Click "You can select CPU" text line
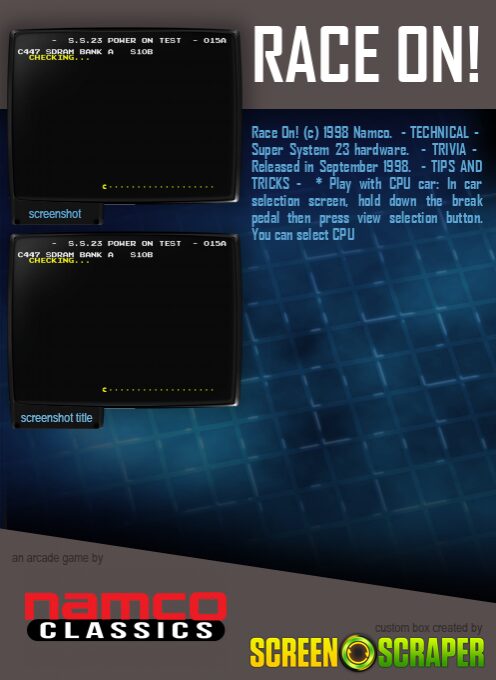 [x=303, y=235]
